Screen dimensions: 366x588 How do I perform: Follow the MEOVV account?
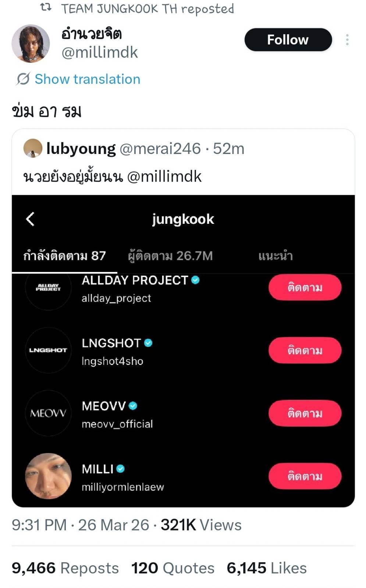305,413
